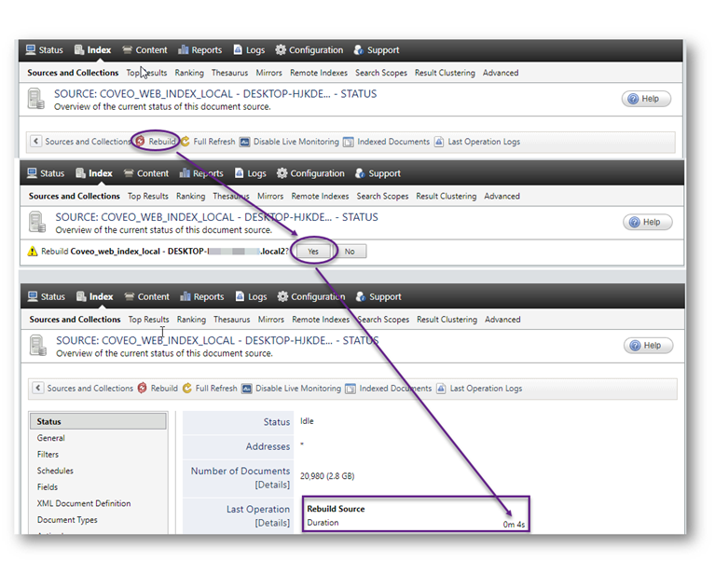
Task: Select Sources and Collections tab in top panel
Action: [x=73, y=73]
